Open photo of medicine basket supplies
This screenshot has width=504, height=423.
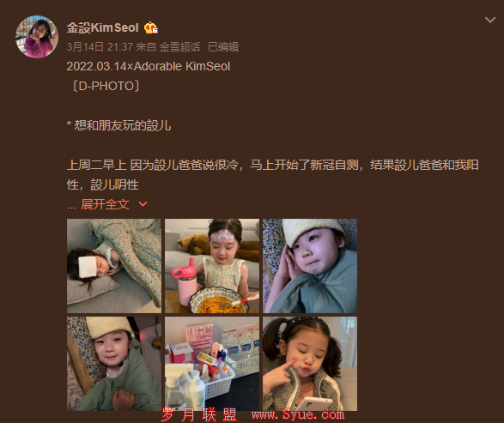[x=212, y=364]
